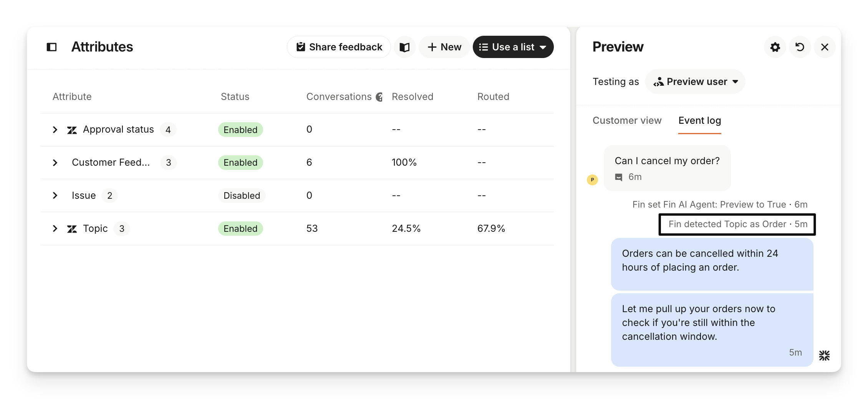Restart preview with reset arrow icon

pos(800,47)
